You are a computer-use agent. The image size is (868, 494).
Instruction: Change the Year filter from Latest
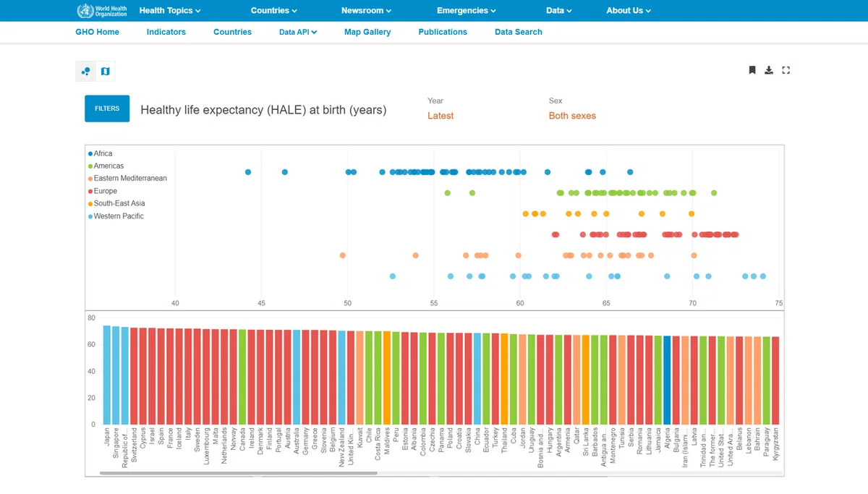coord(441,116)
